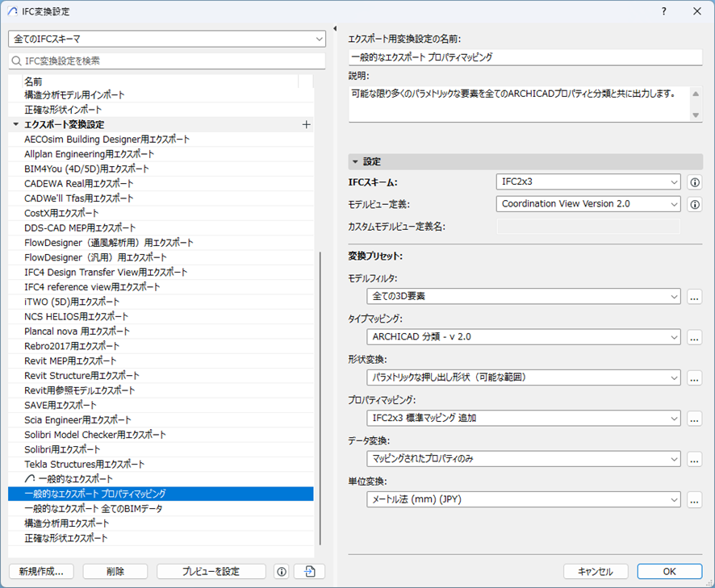Open タイプマッピング options with ellipsis button
Screen dimensions: 715x588
pos(695,337)
